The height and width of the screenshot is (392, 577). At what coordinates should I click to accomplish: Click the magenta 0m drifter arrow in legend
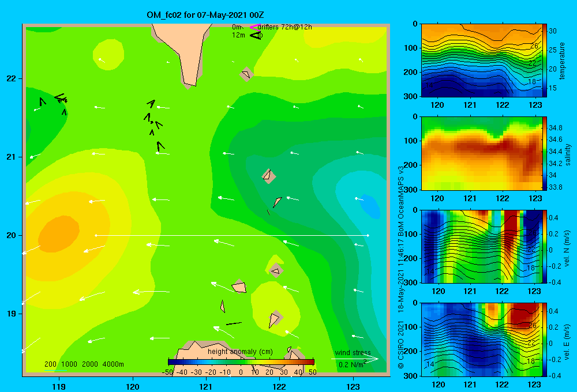tap(255, 27)
